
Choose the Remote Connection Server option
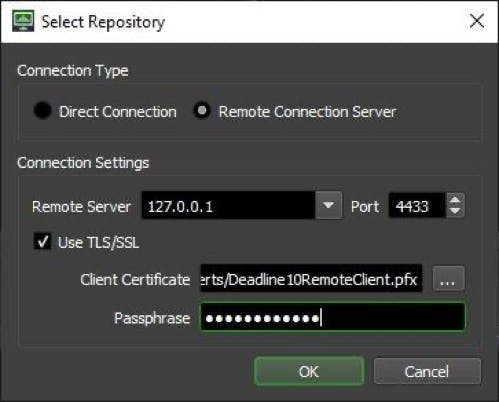click(x=202, y=110)
